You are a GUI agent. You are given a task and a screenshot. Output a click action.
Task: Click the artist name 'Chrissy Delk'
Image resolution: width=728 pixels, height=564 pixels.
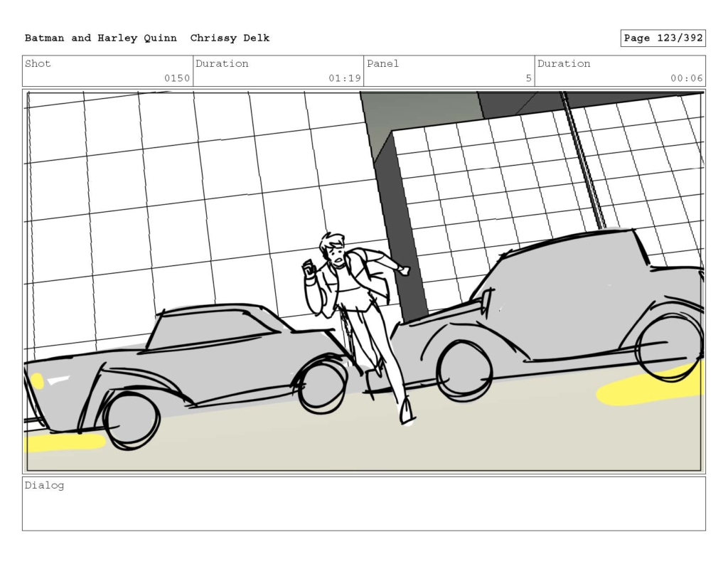point(230,38)
